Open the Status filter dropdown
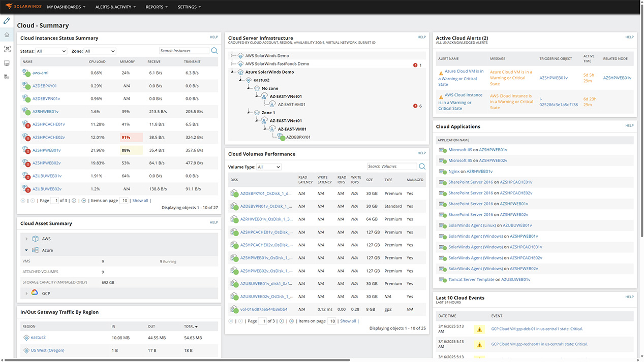The height and width of the screenshot is (362, 644). point(51,51)
